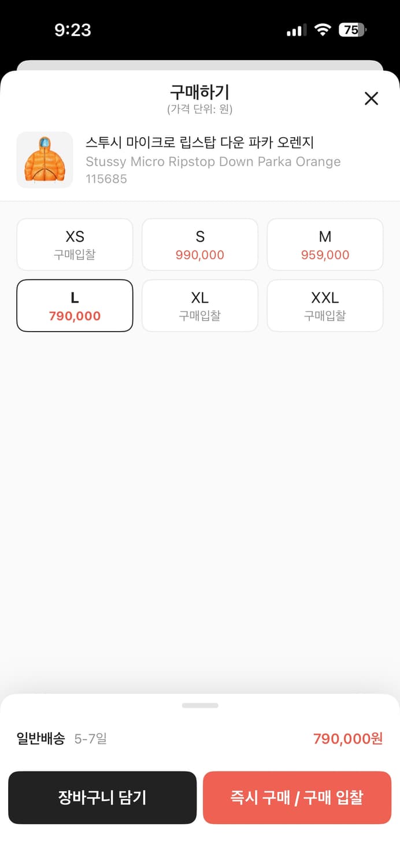
Task: Tap product code 115685
Action: (106, 179)
